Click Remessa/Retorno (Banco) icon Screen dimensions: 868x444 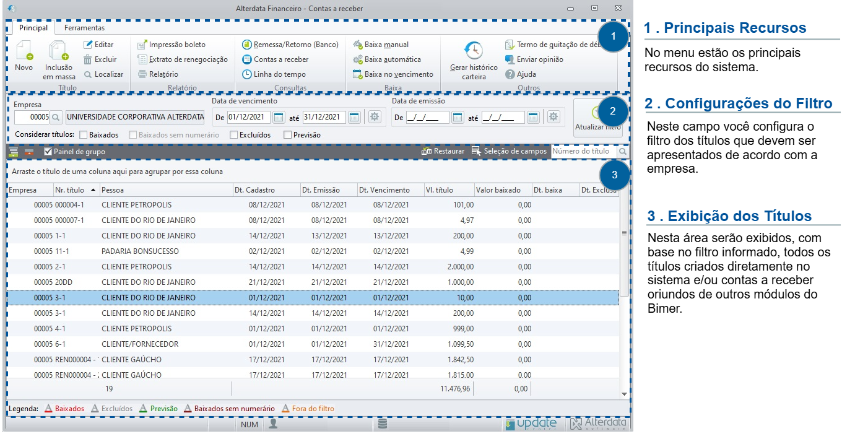246,45
